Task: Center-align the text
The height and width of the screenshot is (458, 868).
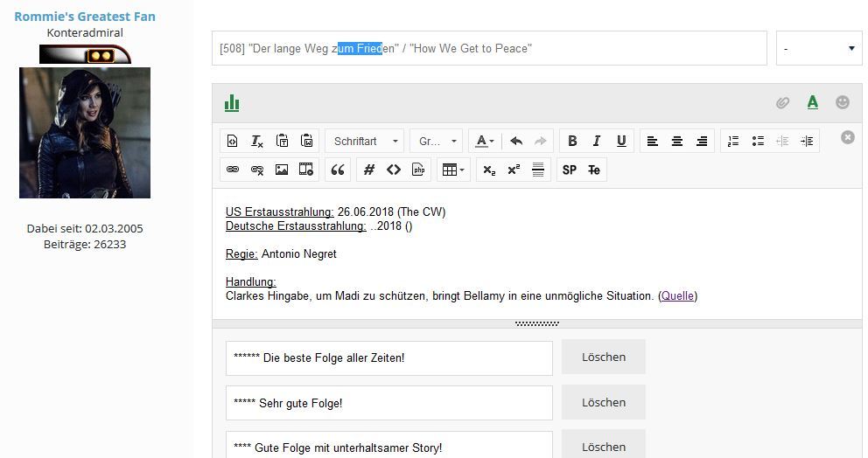Action: [677, 141]
